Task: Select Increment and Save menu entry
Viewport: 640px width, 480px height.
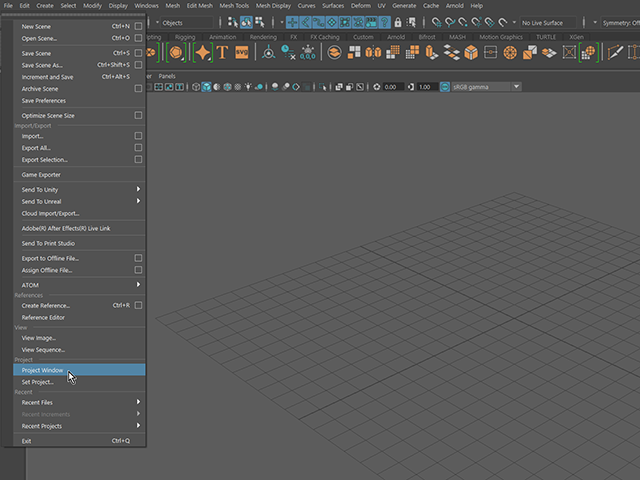Action: click(79, 77)
